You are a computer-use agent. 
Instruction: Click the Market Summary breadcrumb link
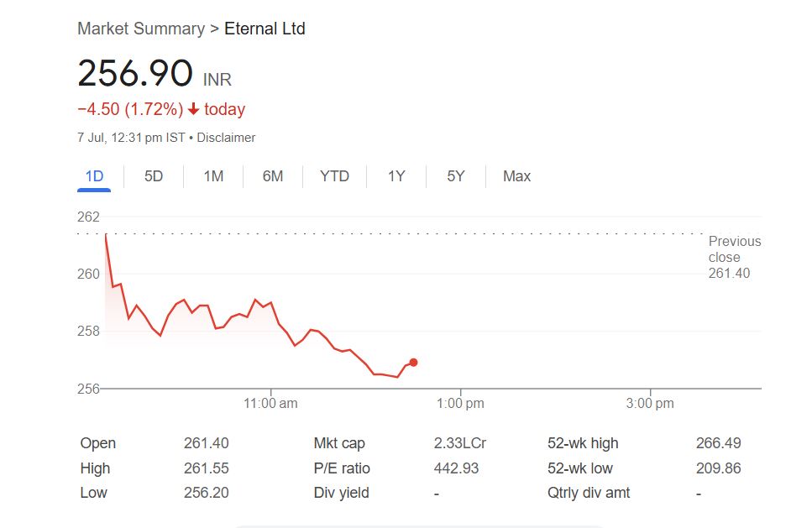click(141, 29)
